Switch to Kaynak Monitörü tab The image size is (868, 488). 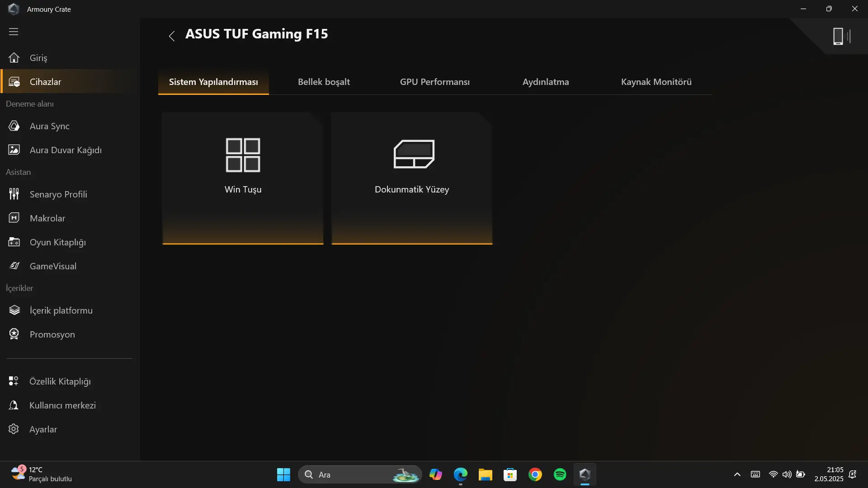656,82
